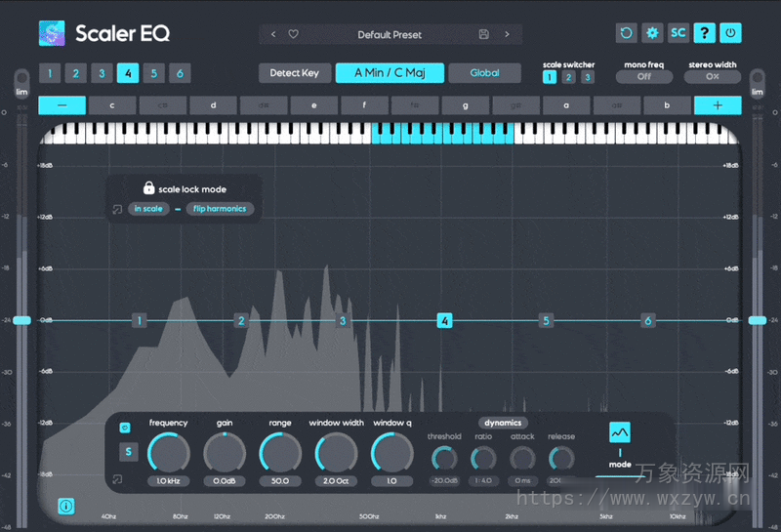781x532 pixels.
Task: Click the minus octave button
Action: pos(62,105)
